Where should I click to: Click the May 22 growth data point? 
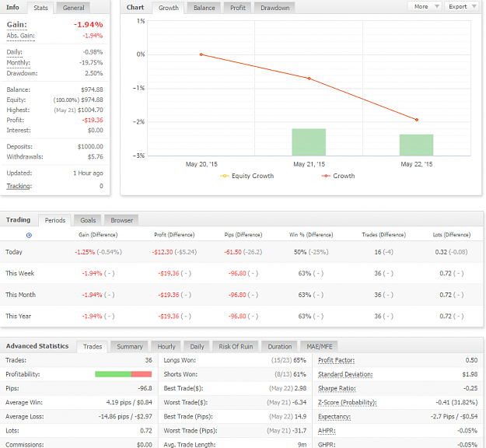coord(417,120)
